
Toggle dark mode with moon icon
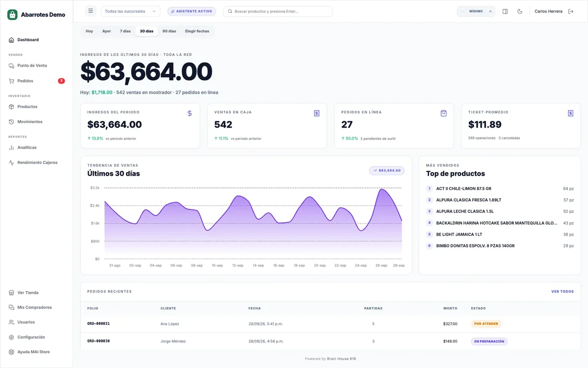pyautogui.click(x=520, y=11)
